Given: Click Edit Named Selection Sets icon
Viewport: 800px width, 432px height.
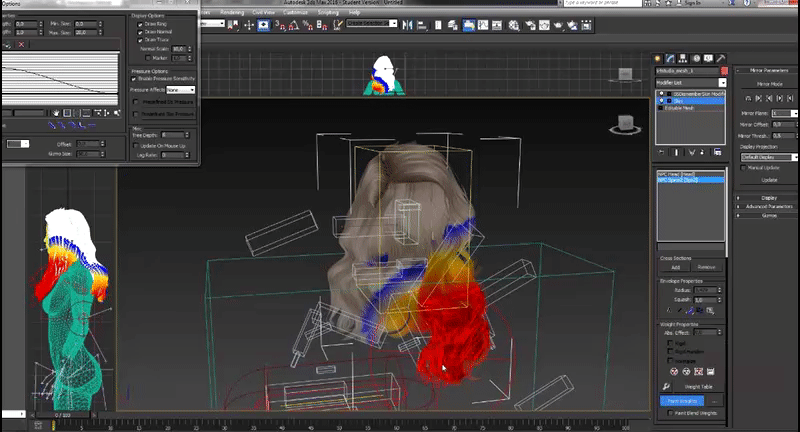Looking at the screenshot, I should pyautogui.click(x=337, y=24).
